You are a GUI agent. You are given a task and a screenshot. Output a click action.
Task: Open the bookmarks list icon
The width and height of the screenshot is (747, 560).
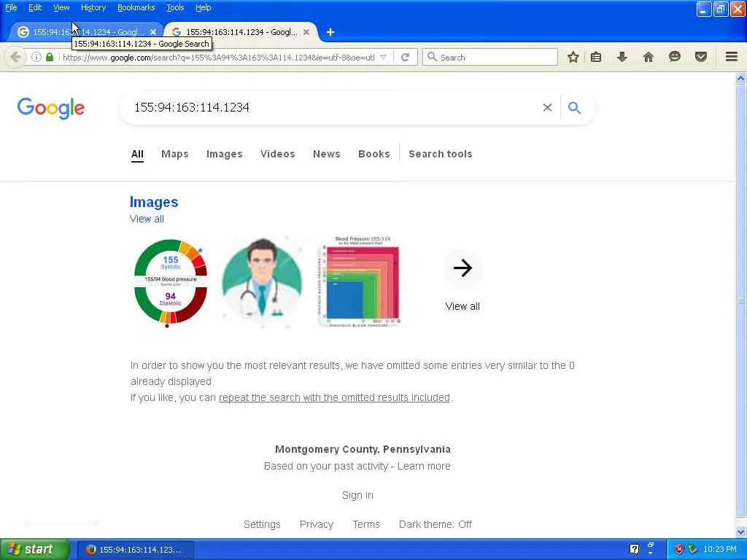coord(596,57)
